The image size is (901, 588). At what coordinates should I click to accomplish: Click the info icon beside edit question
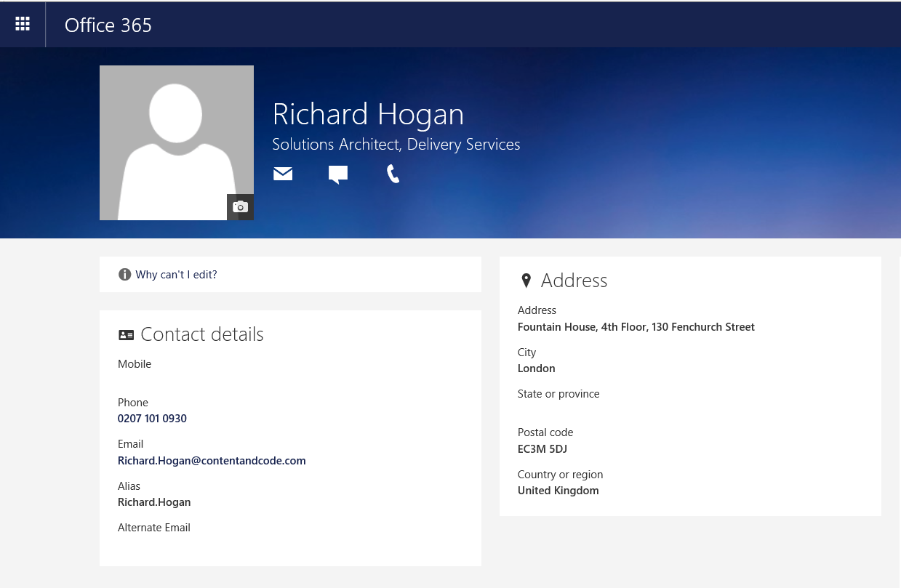pyautogui.click(x=124, y=275)
